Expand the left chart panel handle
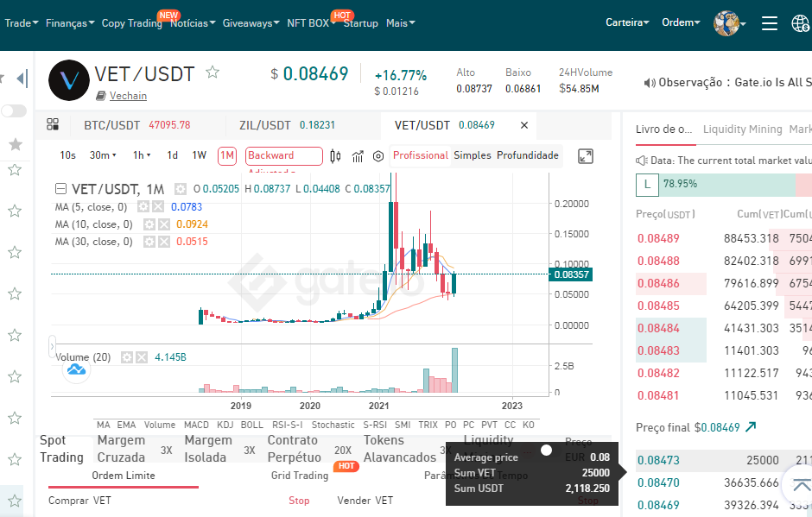 [52, 347]
